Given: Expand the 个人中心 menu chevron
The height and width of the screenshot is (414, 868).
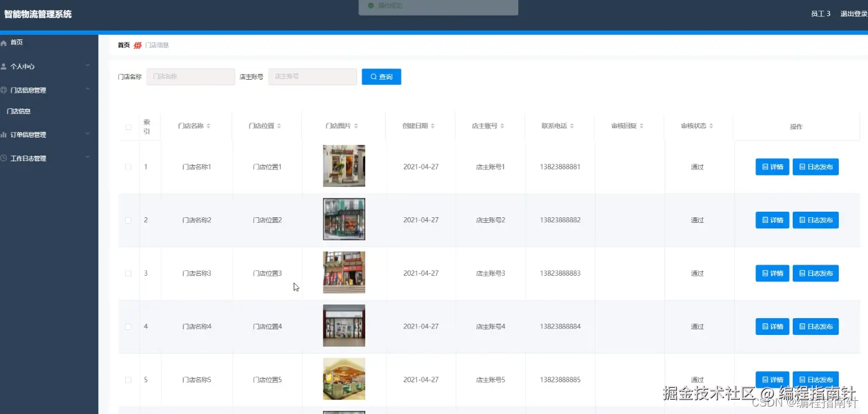Looking at the screenshot, I should point(88,65).
